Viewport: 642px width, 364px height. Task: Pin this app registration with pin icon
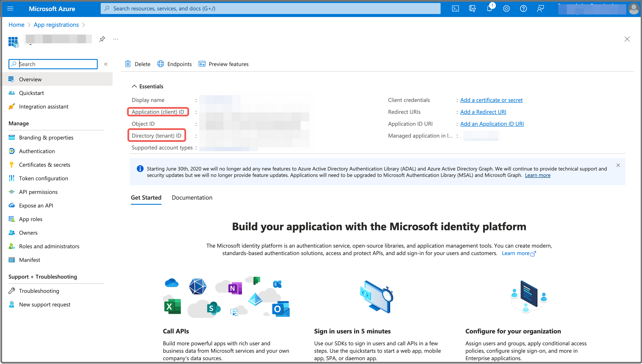(x=102, y=39)
